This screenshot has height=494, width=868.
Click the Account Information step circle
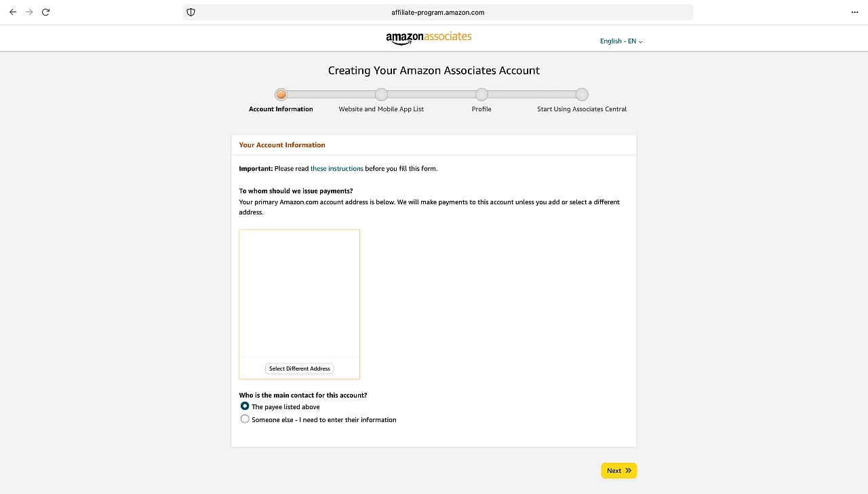[x=281, y=94]
